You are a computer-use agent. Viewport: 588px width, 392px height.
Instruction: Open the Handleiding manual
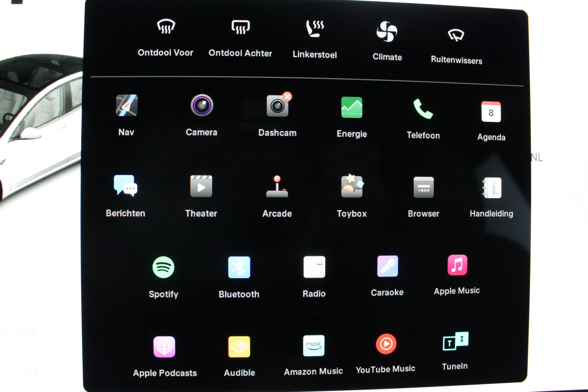click(x=492, y=188)
